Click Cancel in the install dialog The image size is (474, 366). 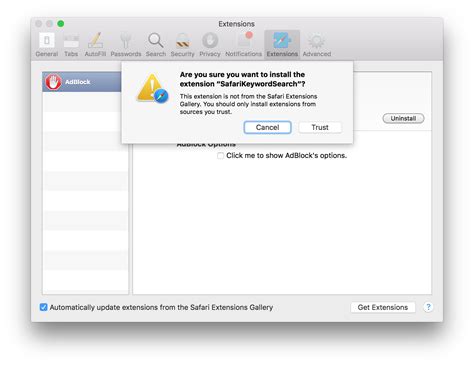[267, 127]
